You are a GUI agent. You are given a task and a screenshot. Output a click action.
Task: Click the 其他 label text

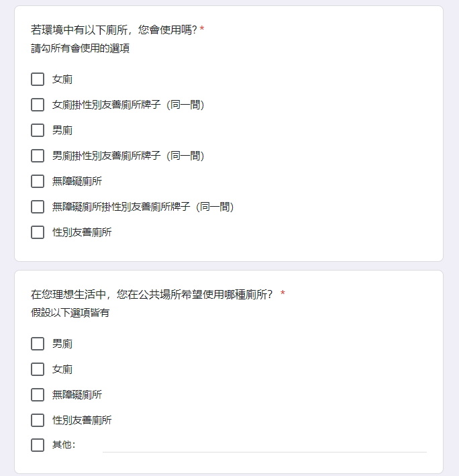tap(64, 444)
